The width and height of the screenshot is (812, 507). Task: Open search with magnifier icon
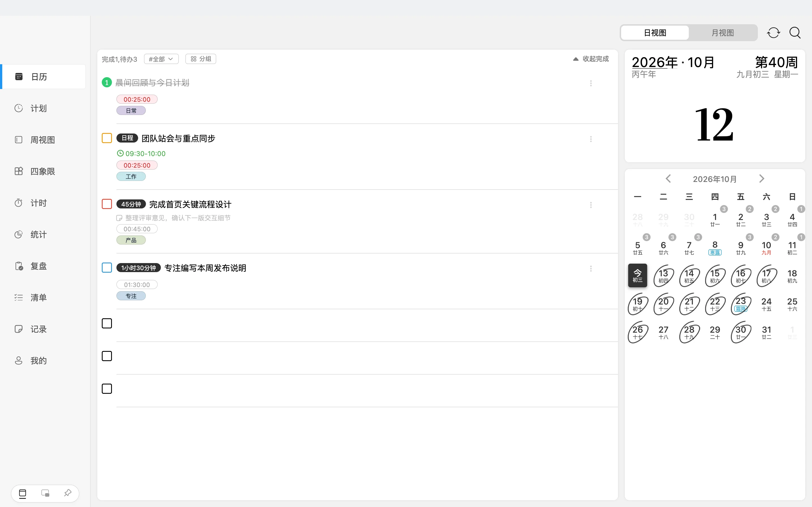tap(795, 33)
